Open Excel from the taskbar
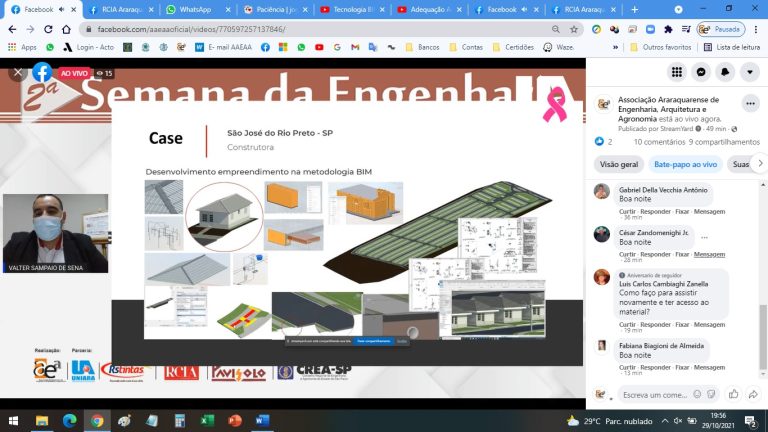 [x=207, y=421]
